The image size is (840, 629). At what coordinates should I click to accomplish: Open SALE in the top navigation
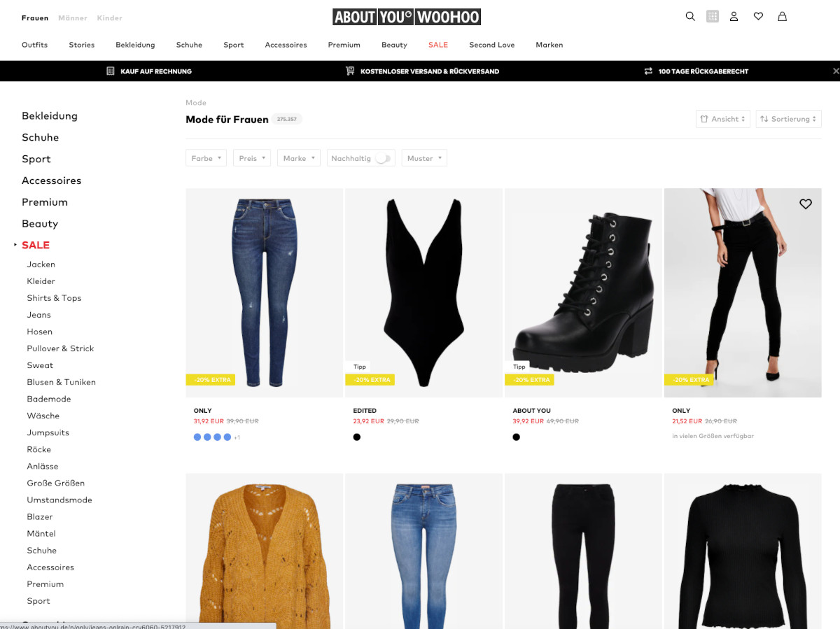438,45
